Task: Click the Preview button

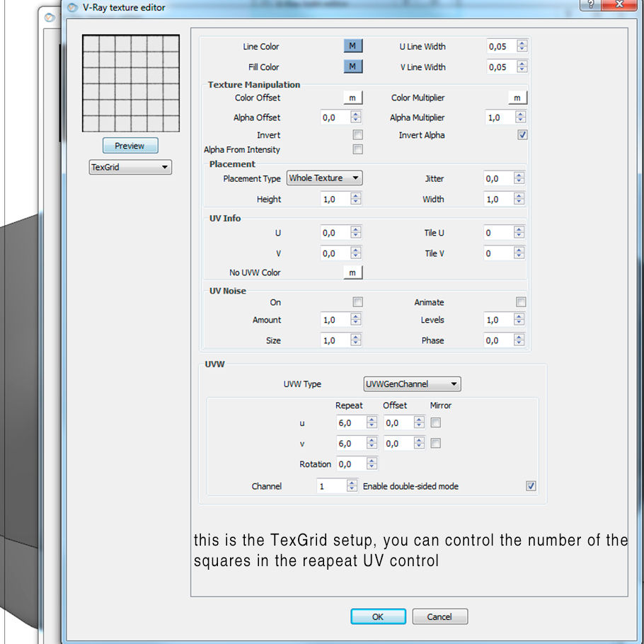Action: 130,146
